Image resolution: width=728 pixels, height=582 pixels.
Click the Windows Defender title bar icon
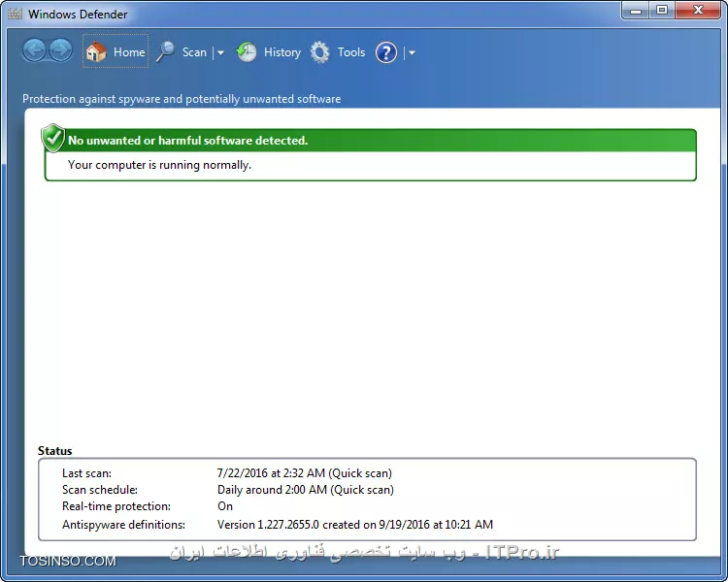15,14
